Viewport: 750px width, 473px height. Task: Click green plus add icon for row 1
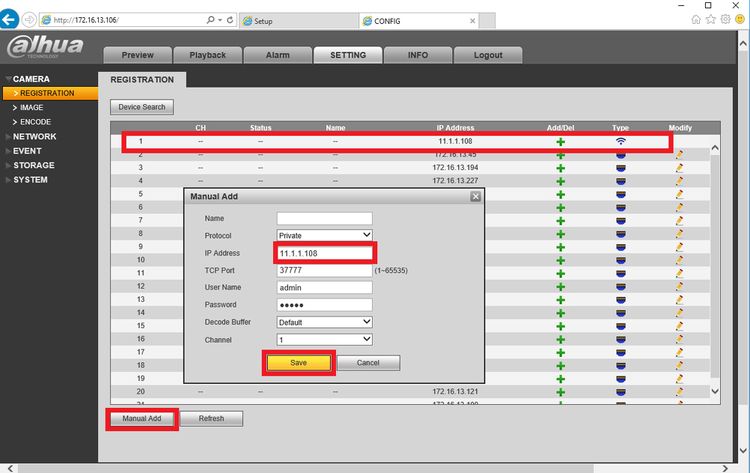click(561, 142)
